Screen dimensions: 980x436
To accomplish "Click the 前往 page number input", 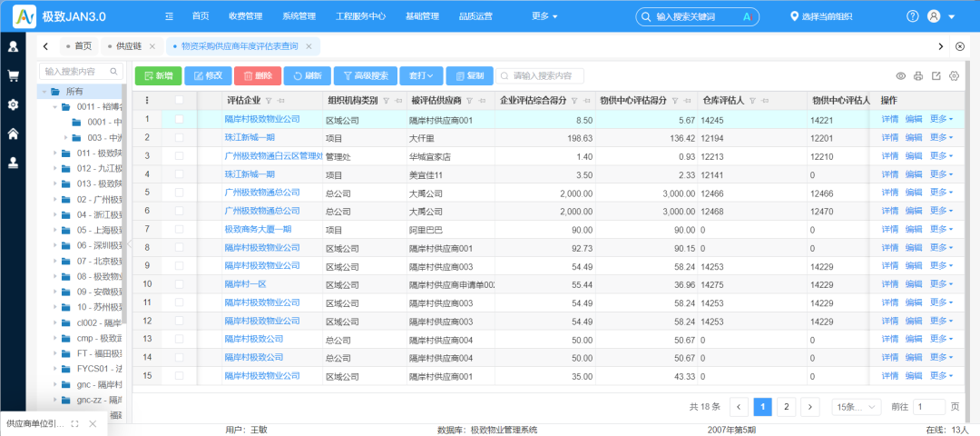I will pyautogui.click(x=929, y=407).
